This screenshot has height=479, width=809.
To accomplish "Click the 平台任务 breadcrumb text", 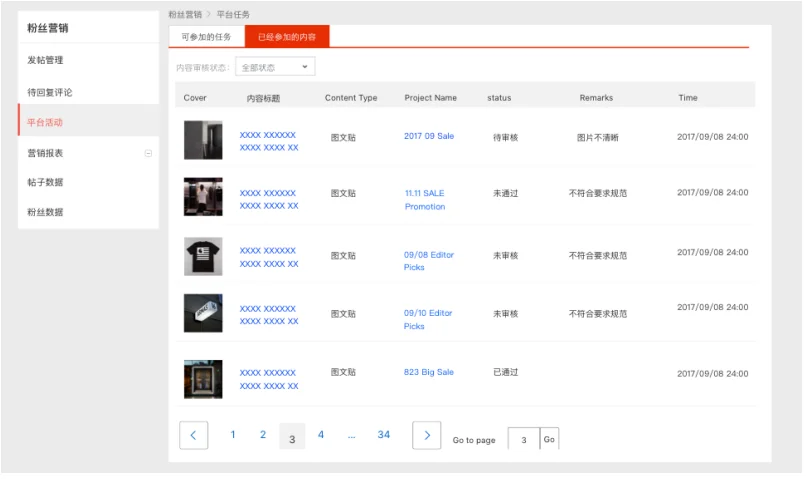I will click(x=233, y=14).
